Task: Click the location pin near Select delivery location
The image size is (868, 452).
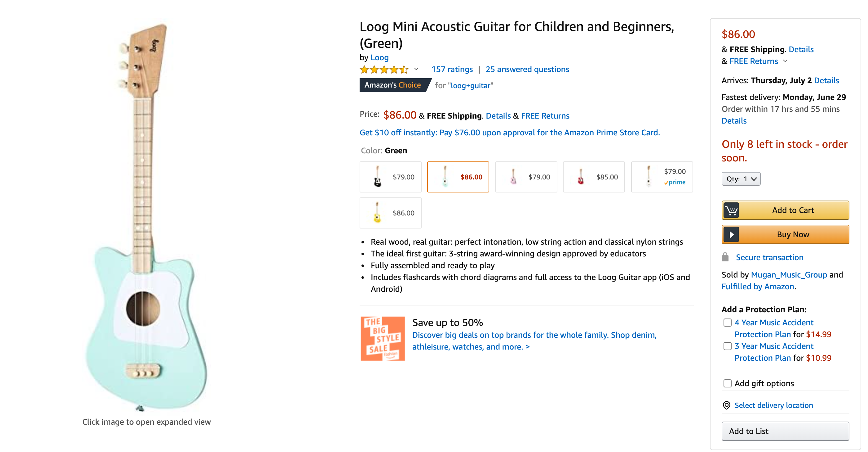Action: [726, 405]
